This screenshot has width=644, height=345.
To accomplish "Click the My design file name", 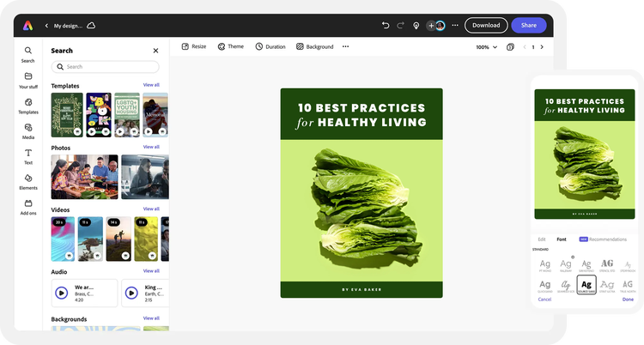I will 68,26.
